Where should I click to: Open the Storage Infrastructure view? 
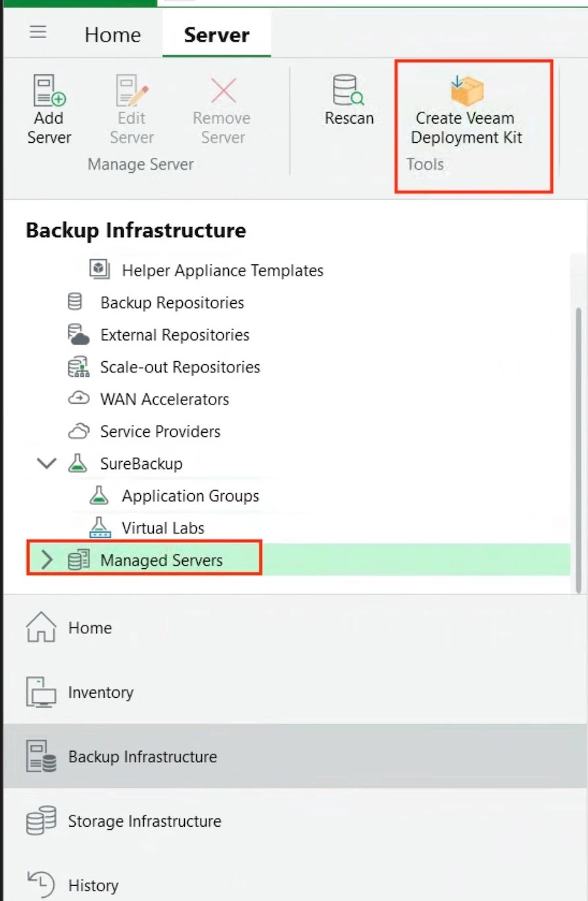click(144, 821)
